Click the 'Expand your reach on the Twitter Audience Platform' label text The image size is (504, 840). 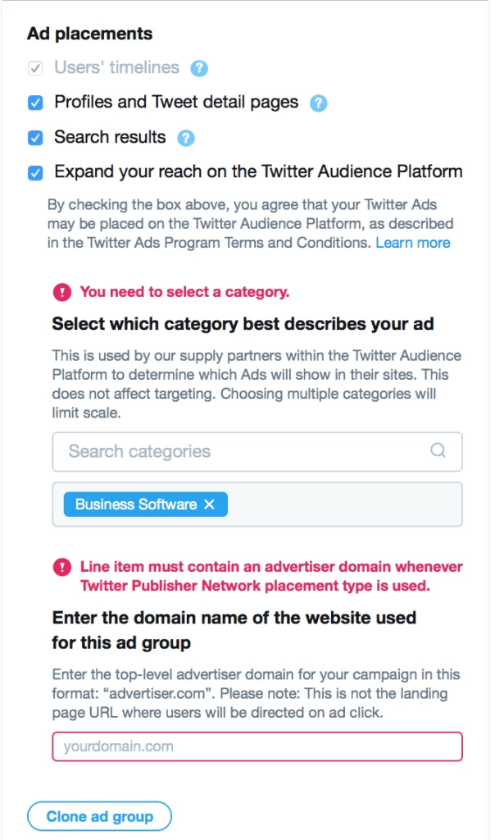pyautogui.click(x=258, y=171)
